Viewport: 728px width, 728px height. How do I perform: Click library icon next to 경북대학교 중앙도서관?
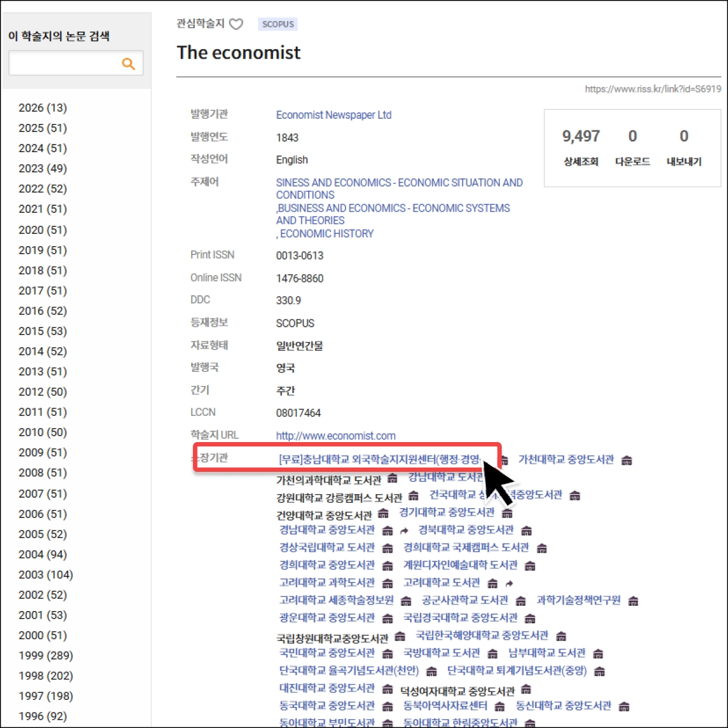[x=526, y=530]
